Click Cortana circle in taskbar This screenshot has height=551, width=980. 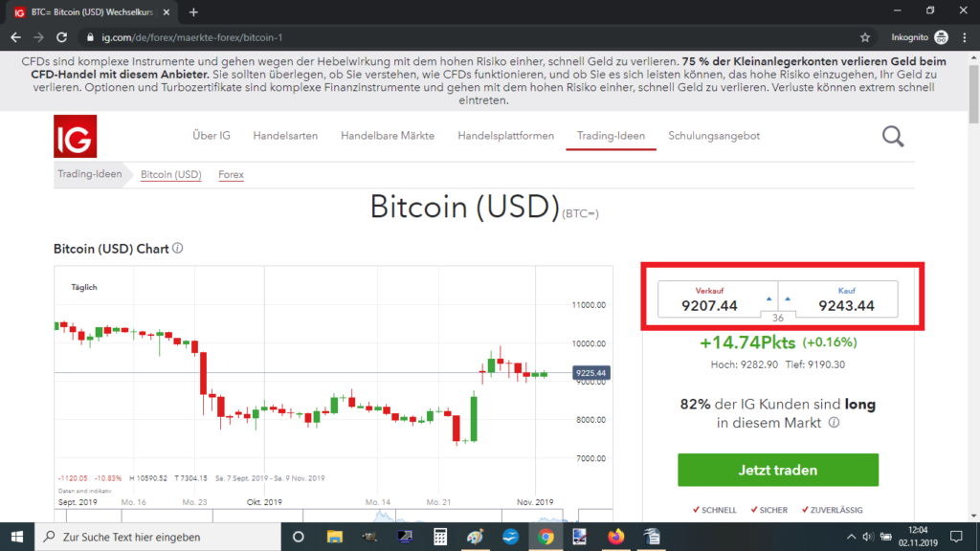(299, 537)
